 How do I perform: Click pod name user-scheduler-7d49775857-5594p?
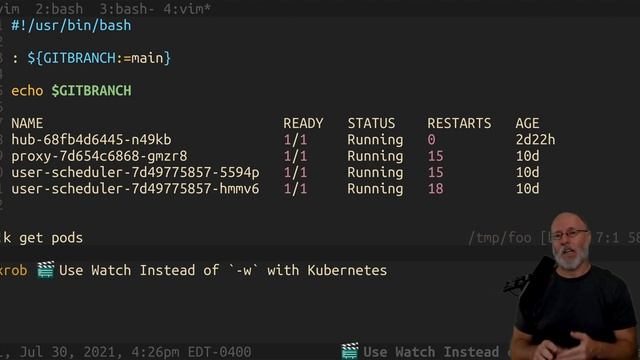(135, 172)
